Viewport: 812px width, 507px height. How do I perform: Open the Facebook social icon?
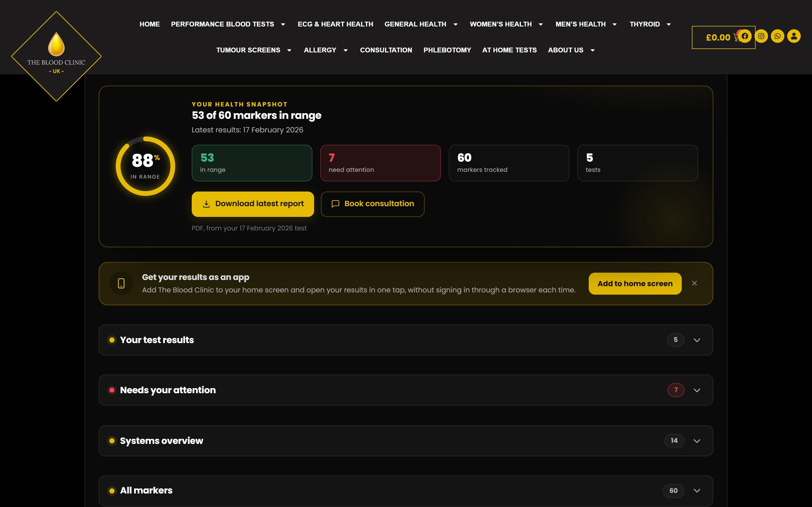(x=745, y=36)
